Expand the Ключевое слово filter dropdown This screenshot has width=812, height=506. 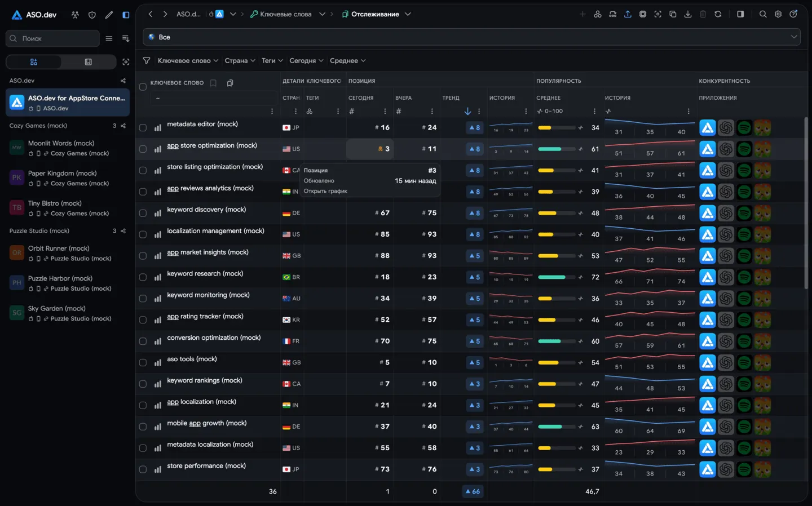point(188,61)
